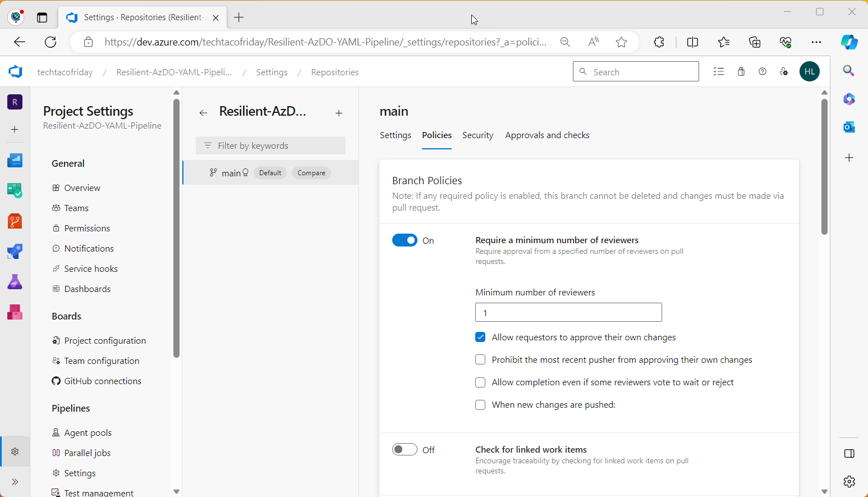
Task: Open the Repos icon in left rail
Action: coord(15,221)
